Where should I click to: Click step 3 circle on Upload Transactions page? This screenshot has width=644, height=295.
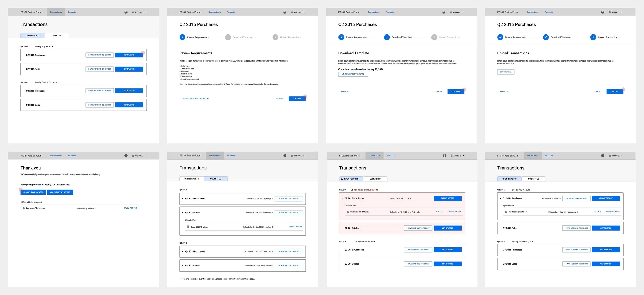pyautogui.click(x=593, y=37)
